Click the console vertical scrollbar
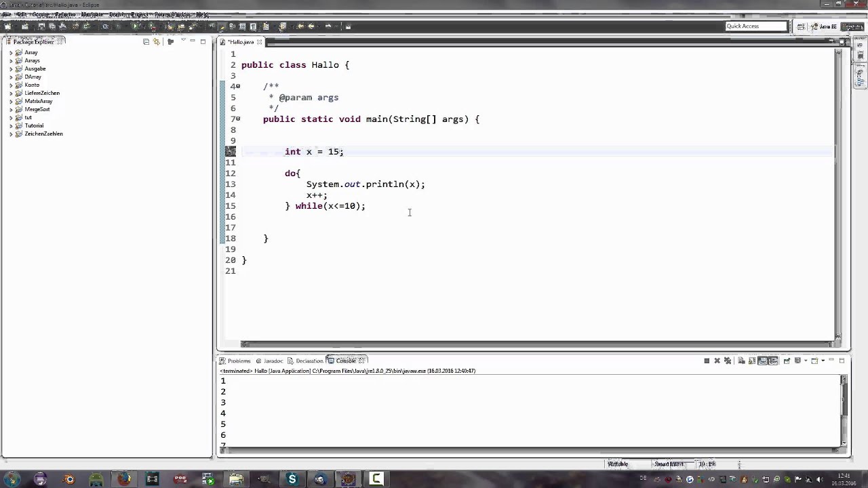 tap(844, 411)
